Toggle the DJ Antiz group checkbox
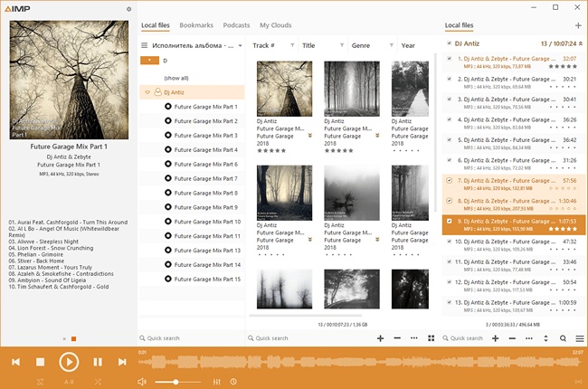Viewport: 588px width, 389px height. pyautogui.click(x=450, y=43)
